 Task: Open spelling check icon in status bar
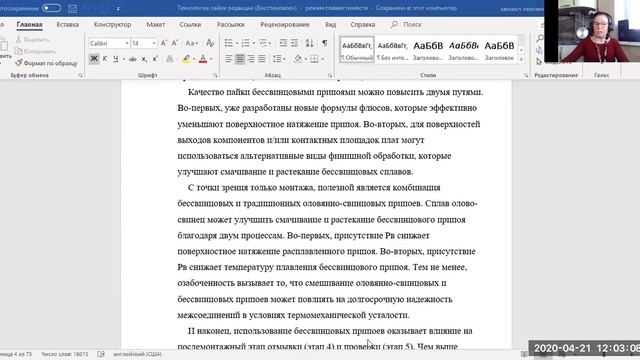pos(101,354)
